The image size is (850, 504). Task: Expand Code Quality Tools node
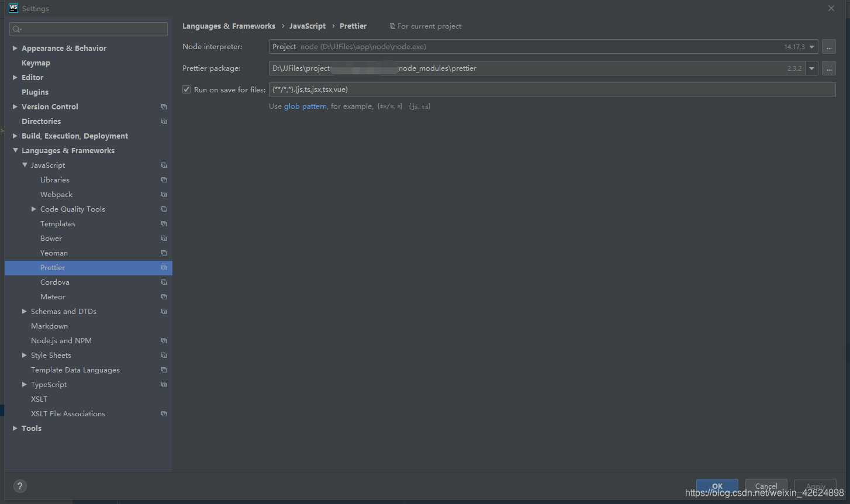pos(34,209)
